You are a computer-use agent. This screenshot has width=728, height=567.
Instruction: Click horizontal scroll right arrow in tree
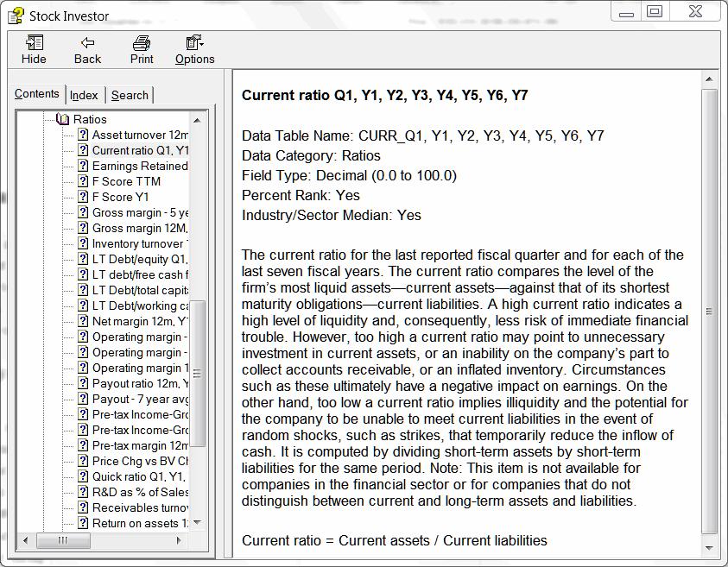click(179, 540)
